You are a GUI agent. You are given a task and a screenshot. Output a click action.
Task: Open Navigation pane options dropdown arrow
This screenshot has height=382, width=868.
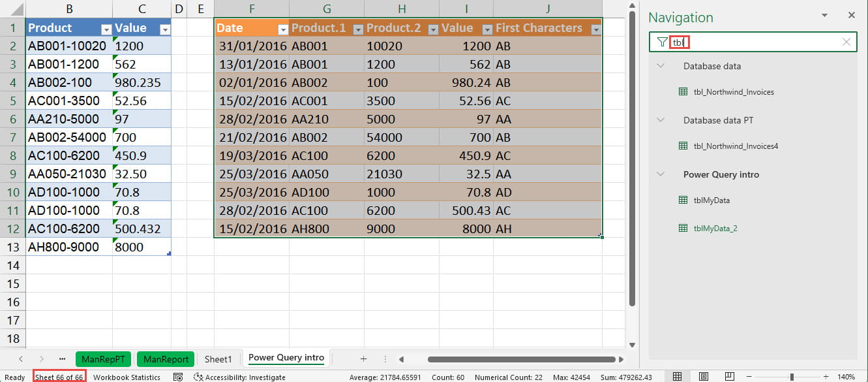click(x=824, y=16)
